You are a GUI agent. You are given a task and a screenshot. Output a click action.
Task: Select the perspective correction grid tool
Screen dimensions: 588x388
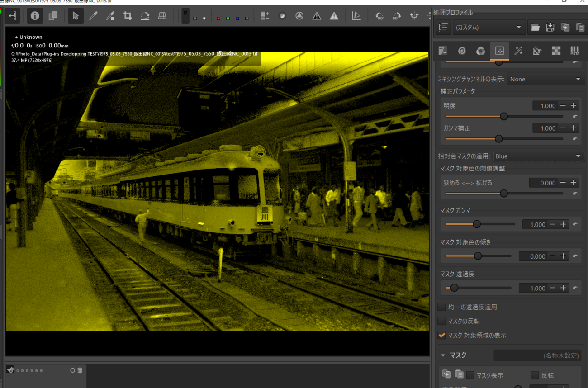pyautogui.click(x=162, y=16)
